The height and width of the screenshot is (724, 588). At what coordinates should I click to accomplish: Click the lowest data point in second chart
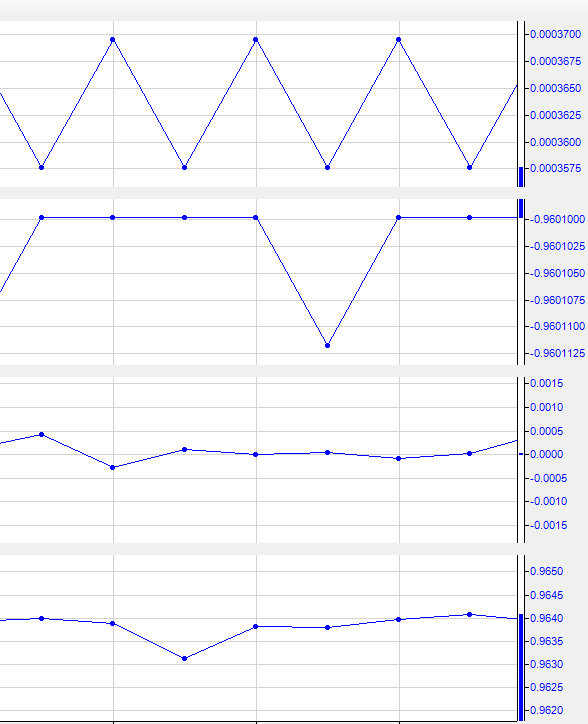[x=327, y=345]
